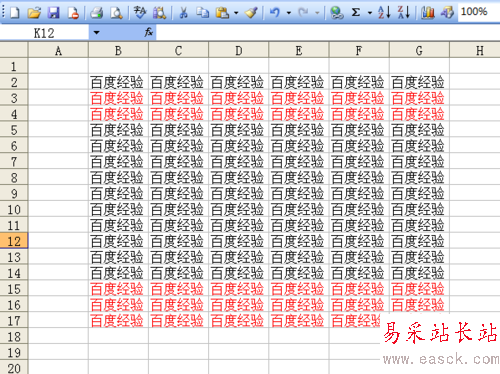Click red 百度经验 in cell B3
The image size is (500, 374).
(117, 98)
